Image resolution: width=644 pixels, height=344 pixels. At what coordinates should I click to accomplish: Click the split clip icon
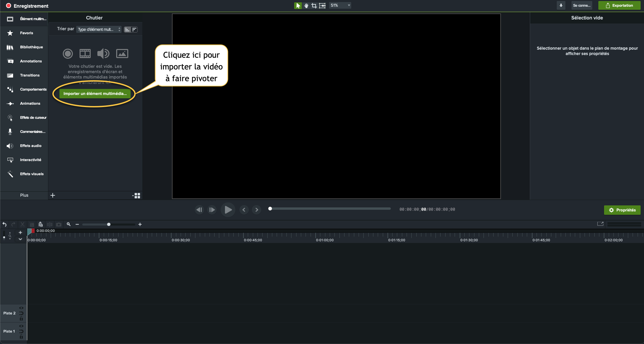50,225
